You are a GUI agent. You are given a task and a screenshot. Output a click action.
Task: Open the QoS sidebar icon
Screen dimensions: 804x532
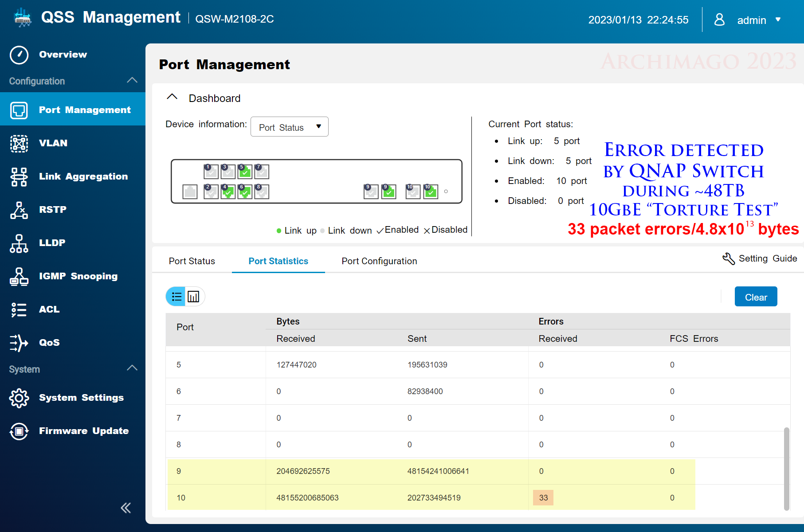tap(19, 343)
